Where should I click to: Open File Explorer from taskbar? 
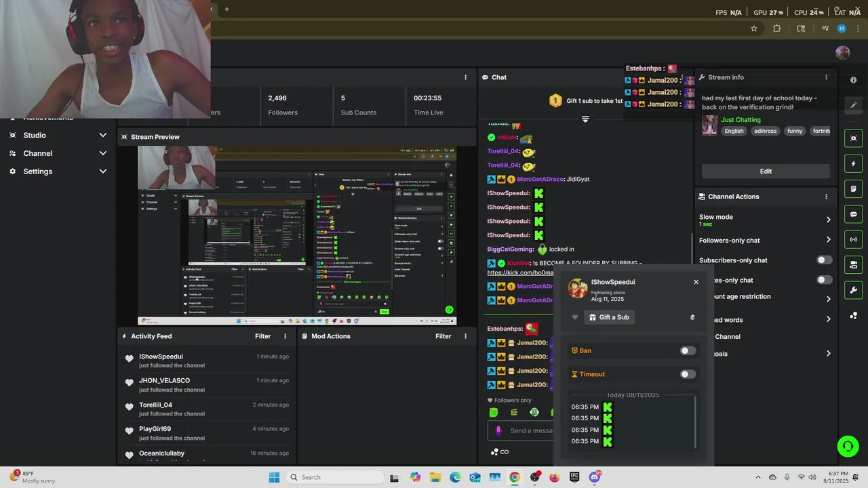tap(435, 477)
